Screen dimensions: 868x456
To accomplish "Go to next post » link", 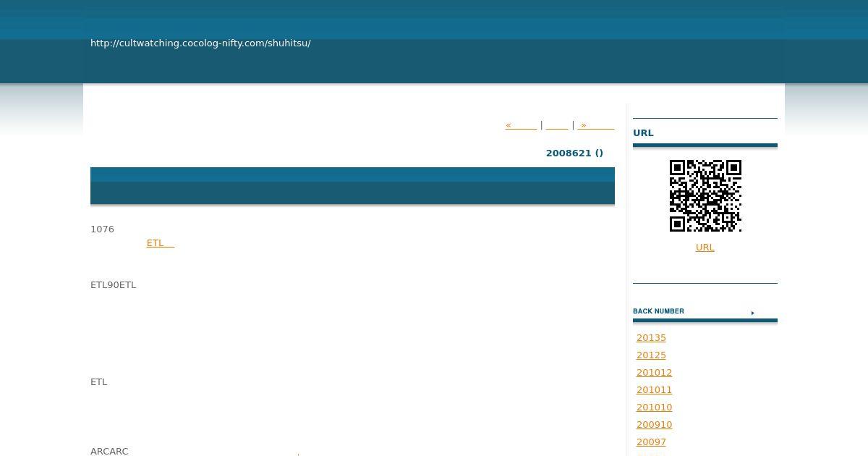I will (596, 125).
